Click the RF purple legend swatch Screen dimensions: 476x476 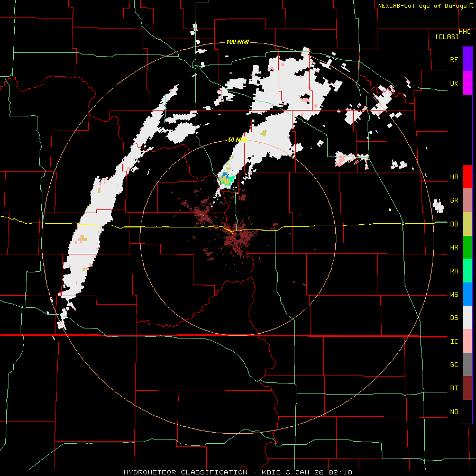pyautogui.click(x=467, y=59)
